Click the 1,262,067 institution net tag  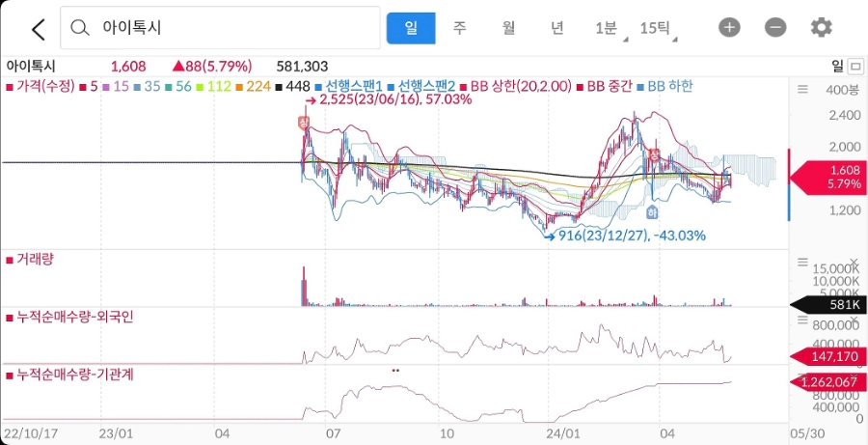tap(828, 382)
